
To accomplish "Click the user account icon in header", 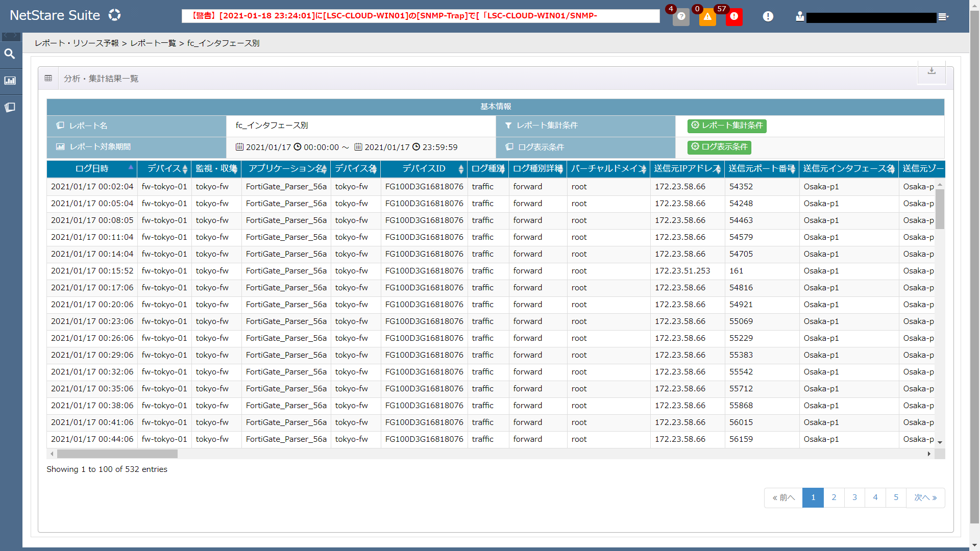I will coord(799,17).
